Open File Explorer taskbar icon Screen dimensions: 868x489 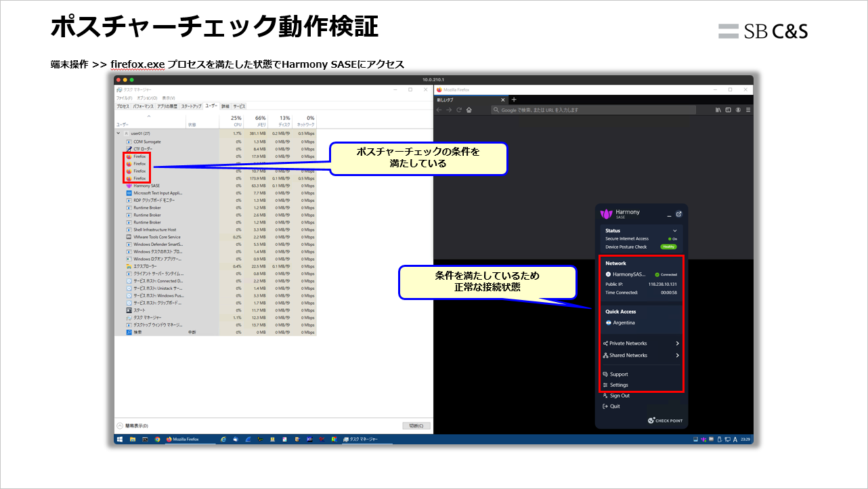[x=133, y=440]
